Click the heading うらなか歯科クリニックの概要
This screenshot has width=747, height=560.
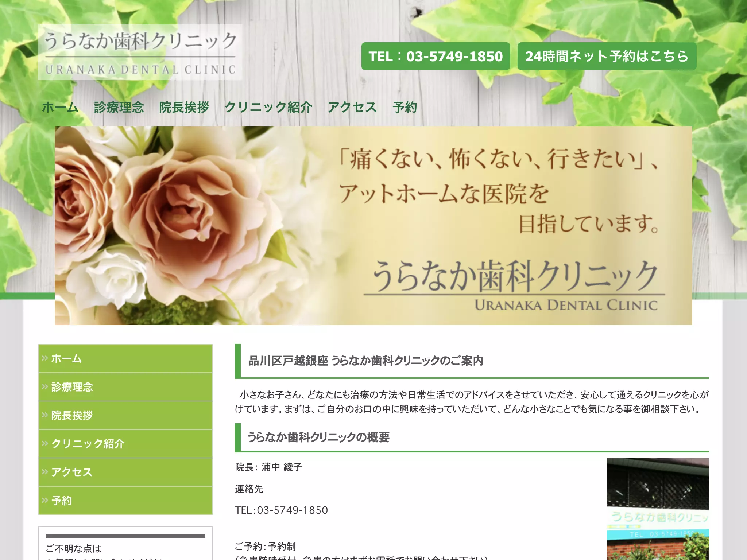click(x=318, y=437)
